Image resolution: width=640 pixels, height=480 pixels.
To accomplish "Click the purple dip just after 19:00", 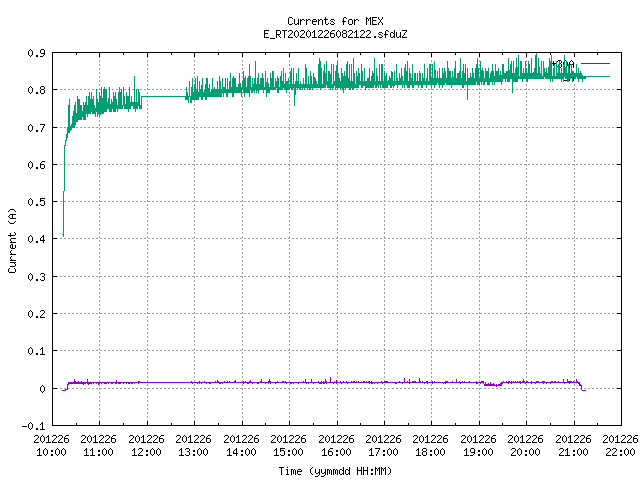I will coord(492,384).
